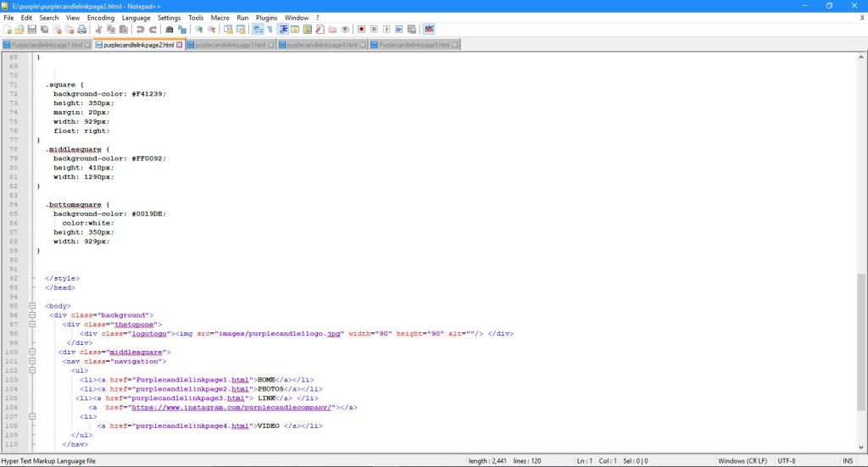The width and height of the screenshot is (868, 467).
Task: Click the Cut scissors icon
Action: (x=99, y=29)
